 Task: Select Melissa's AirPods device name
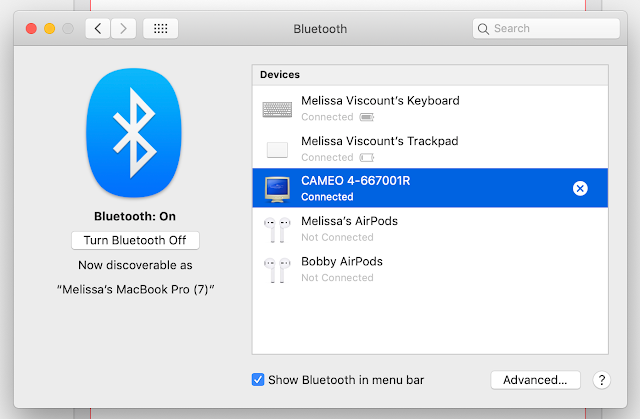coord(349,221)
